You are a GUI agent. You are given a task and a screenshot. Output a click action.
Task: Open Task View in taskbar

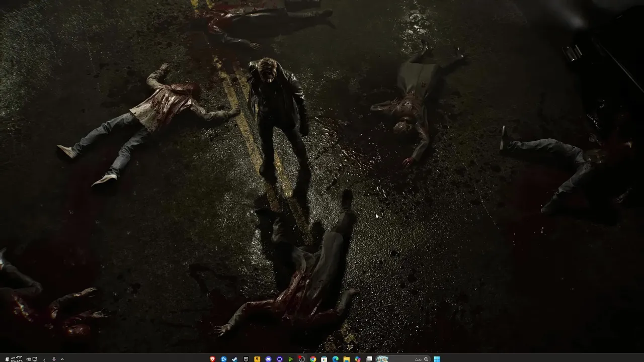(x=369, y=359)
